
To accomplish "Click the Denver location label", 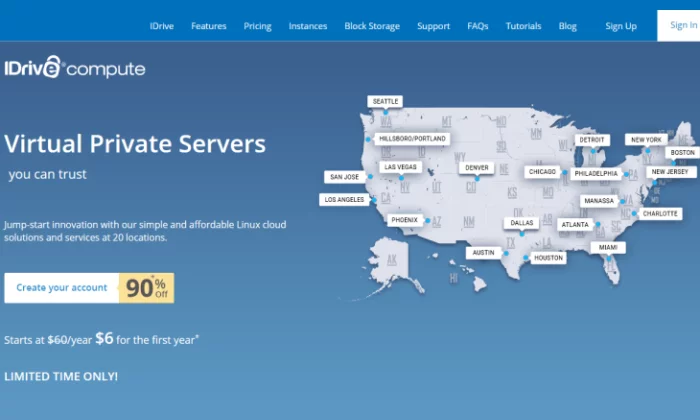I will click(477, 168).
